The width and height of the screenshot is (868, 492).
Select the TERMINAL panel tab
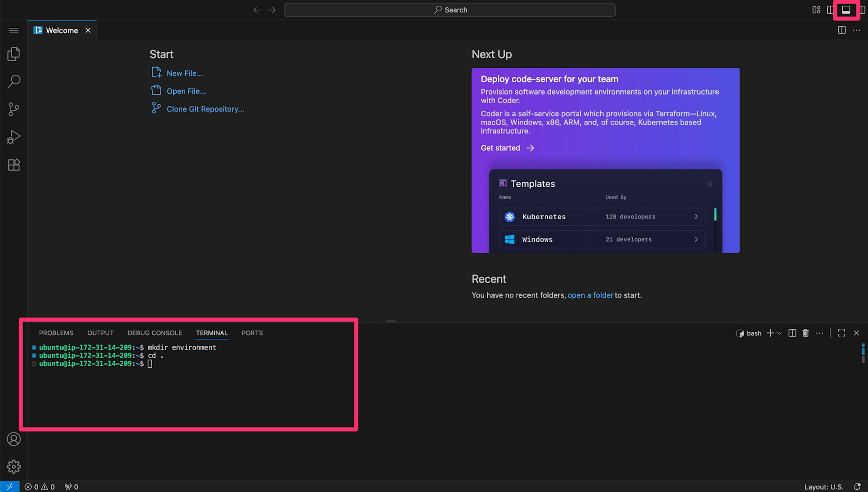coord(211,333)
